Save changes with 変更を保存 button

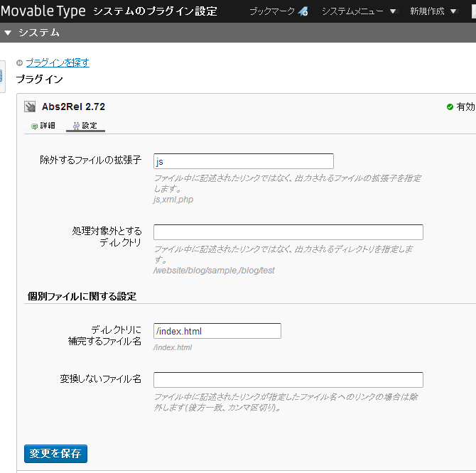(55, 454)
